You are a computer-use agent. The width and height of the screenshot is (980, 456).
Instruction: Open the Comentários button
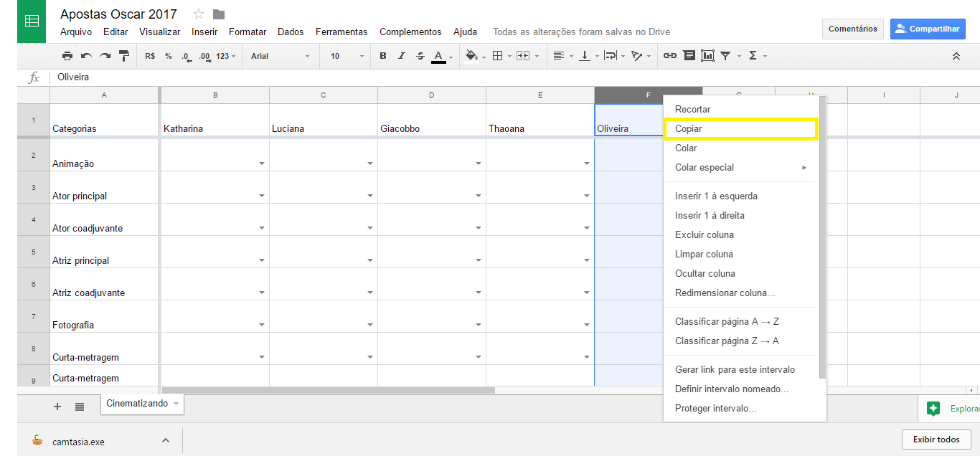[x=853, y=29]
